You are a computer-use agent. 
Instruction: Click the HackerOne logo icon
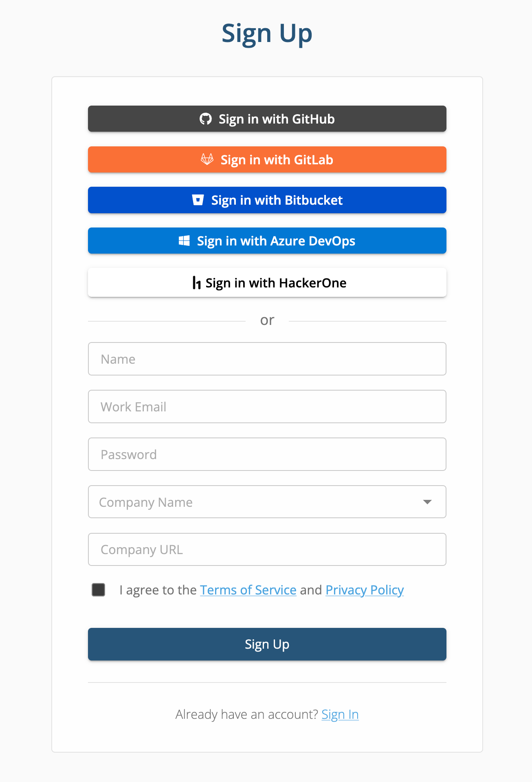(x=196, y=283)
